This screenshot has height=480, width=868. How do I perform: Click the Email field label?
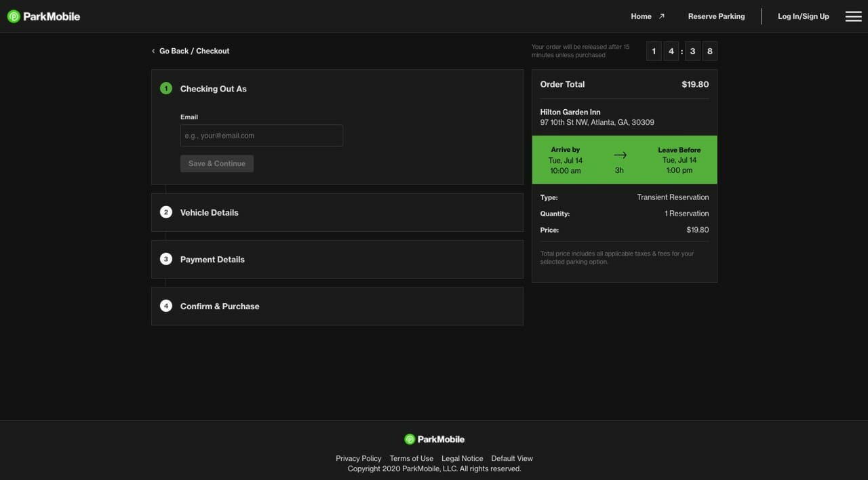(189, 117)
